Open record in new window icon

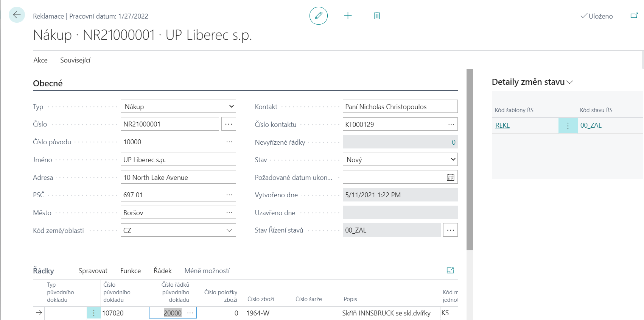click(634, 16)
